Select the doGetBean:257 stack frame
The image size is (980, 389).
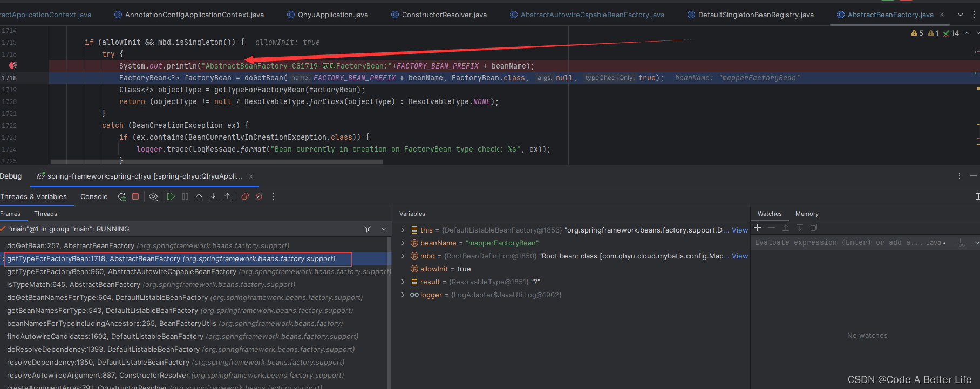(x=194, y=245)
